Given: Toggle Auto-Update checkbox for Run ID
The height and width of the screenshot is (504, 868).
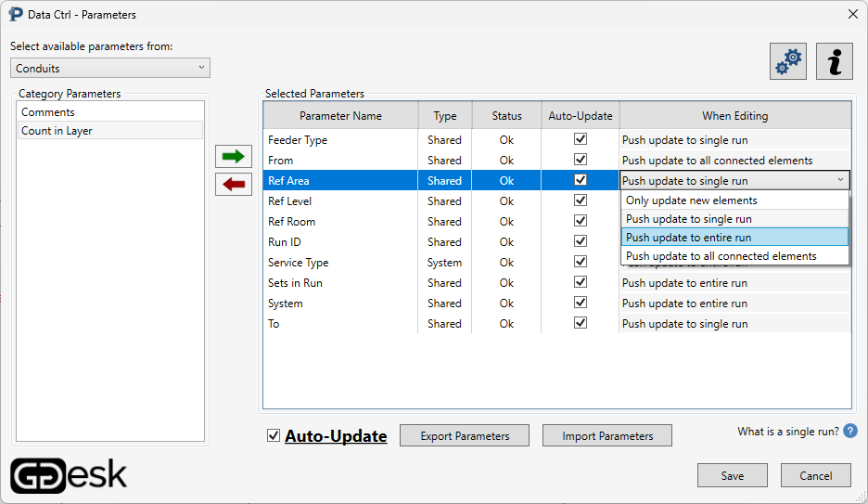Looking at the screenshot, I should (x=581, y=242).
